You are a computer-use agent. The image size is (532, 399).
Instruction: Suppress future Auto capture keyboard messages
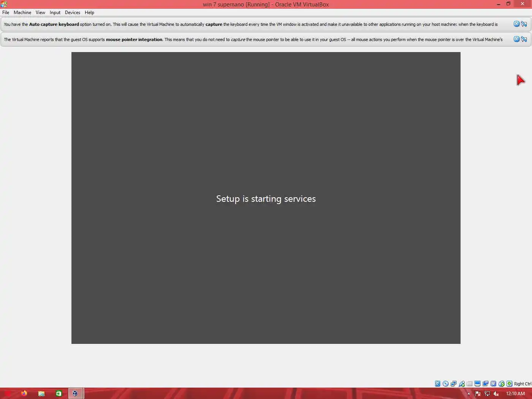pyautogui.click(x=524, y=24)
